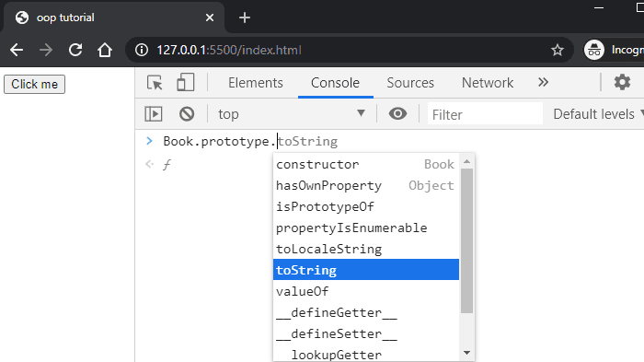Choose __defineSetter__ from autocomplete list
Image resolution: width=644 pixels, height=362 pixels.
click(x=366, y=333)
